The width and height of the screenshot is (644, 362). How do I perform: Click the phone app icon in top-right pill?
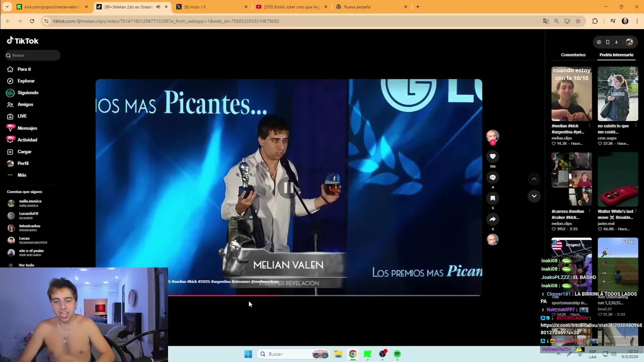click(607, 42)
